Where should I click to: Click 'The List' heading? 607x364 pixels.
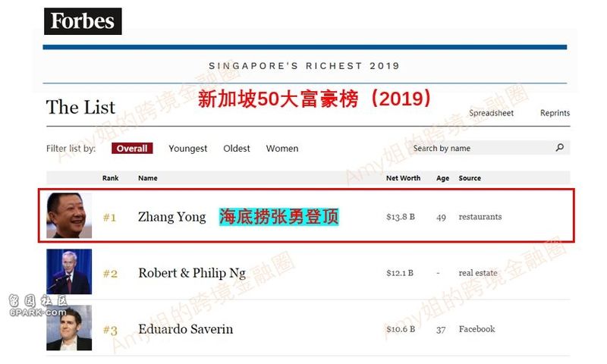80,107
